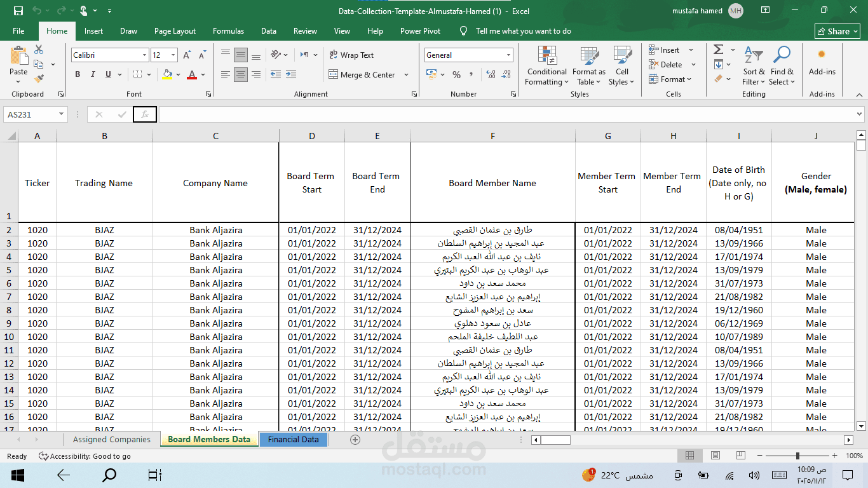Click the Name Box showing AS231
The image size is (868, 488).
31,114
